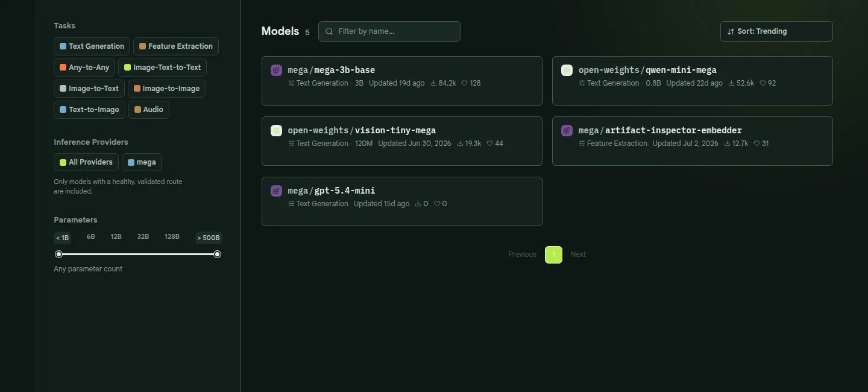Toggle the Image-Text-to-Text task filter
Viewport: 868px width, 392px height.
pos(162,68)
